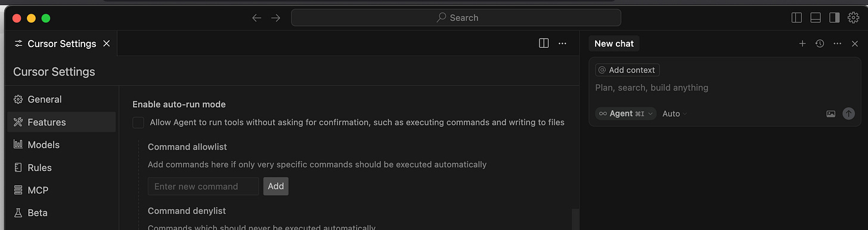868x230 pixels.
Task: Open the MCP settings section
Action: point(61,190)
